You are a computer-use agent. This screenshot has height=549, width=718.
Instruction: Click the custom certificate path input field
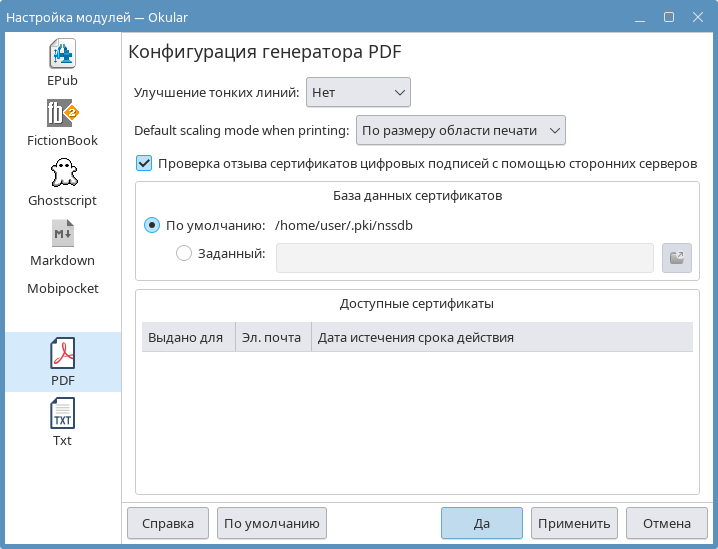[x=464, y=257]
